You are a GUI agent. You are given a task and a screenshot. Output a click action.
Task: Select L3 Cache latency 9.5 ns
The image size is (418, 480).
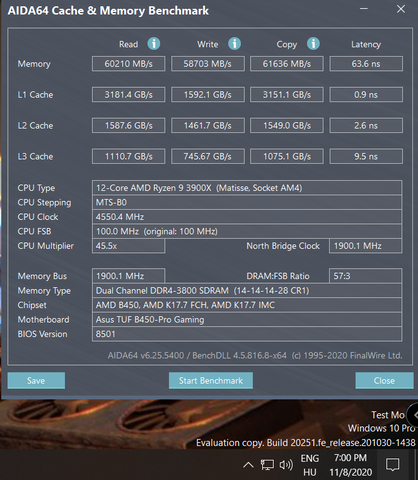366,156
